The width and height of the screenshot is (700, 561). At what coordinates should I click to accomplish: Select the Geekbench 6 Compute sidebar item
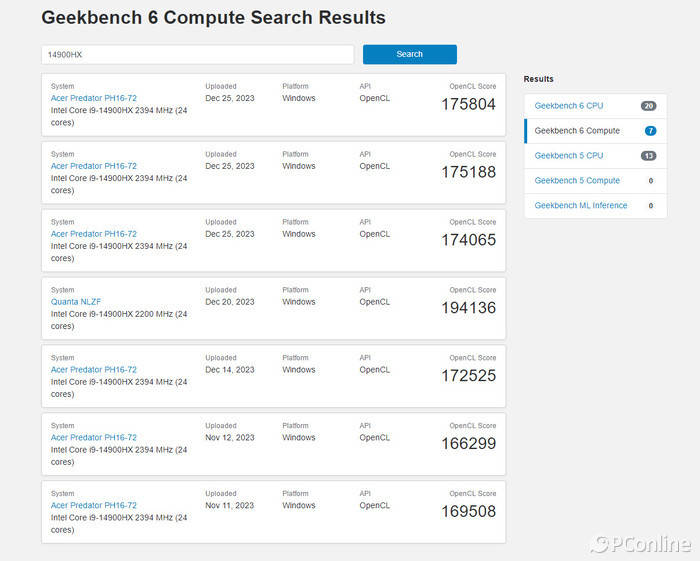pyautogui.click(x=577, y=131)
